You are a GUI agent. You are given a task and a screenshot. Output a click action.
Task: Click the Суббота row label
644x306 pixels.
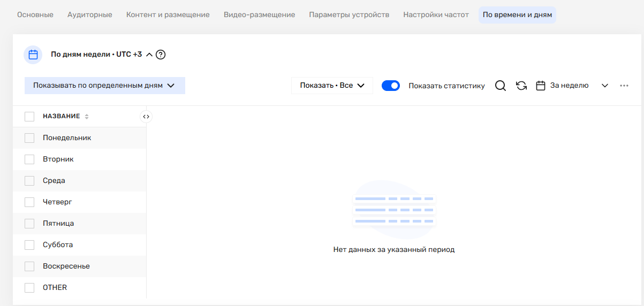58,244
